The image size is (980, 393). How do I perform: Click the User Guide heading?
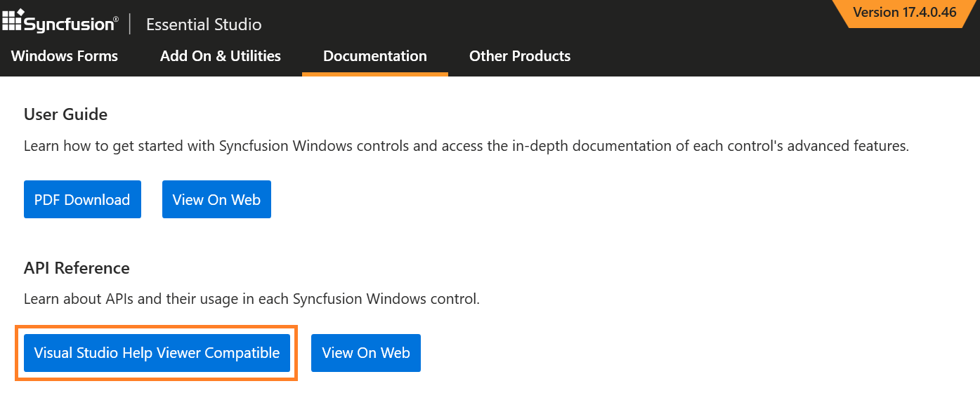click(x=65, y=114)
